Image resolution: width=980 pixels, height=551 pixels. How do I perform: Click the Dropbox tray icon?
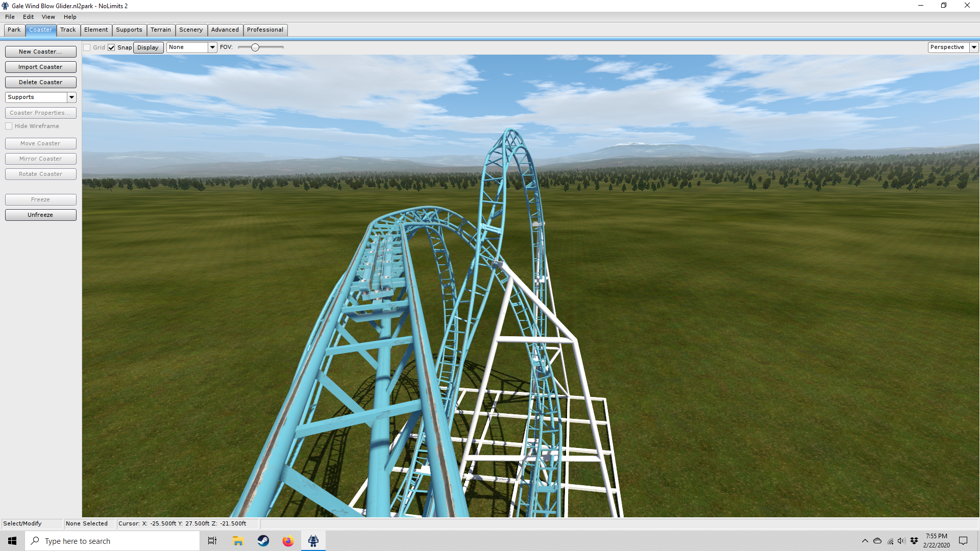click(x=914, y=541)
